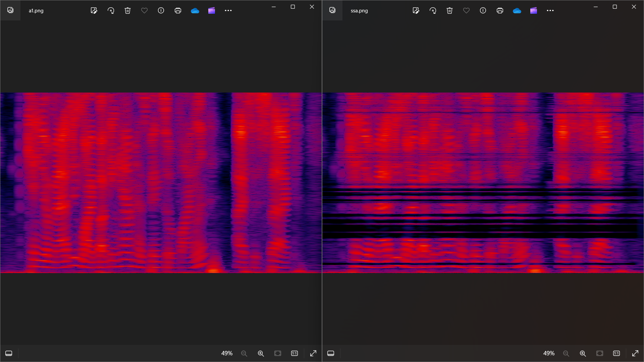Fit a1.png image to window
The height and width of the screenshot is (362, 644).
coord(278,353)
